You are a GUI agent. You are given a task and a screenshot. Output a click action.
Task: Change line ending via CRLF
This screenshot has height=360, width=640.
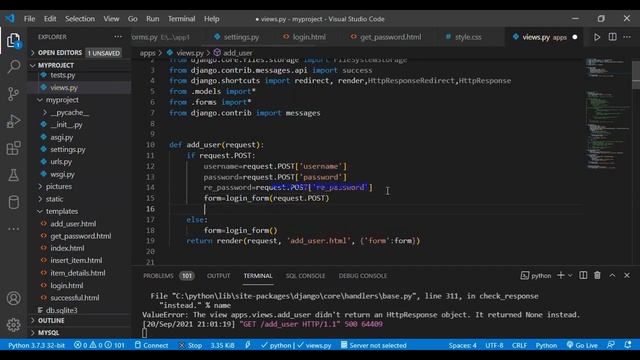pyautogui.click(x=519, y=345)
